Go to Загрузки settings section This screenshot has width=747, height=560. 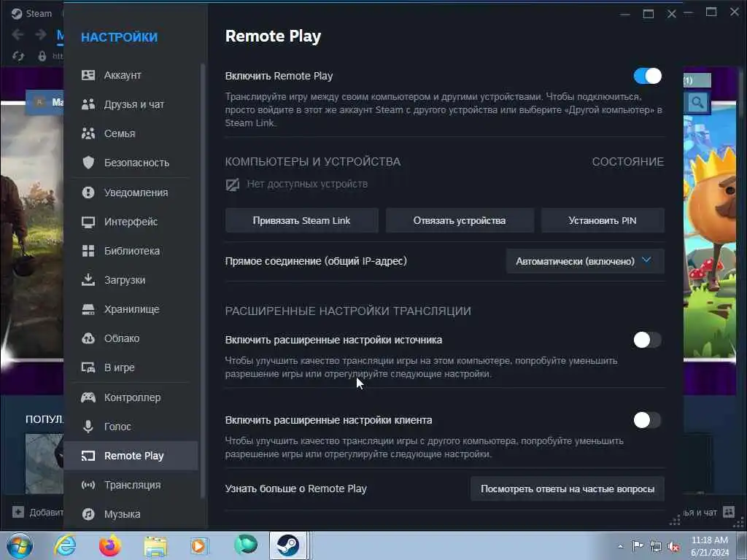(x=131, y=280)
